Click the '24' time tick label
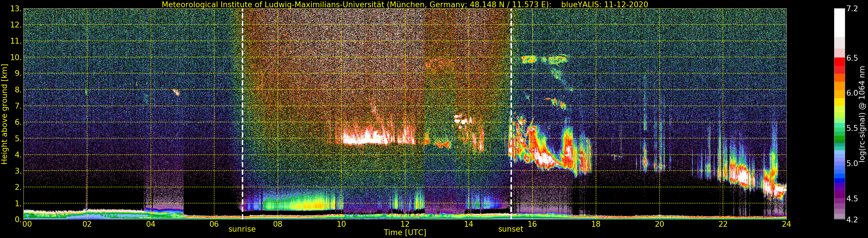 point(786,224)
